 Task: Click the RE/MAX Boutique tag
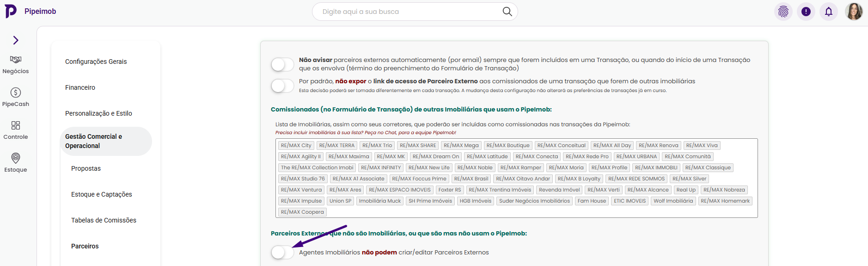[508, 145]
